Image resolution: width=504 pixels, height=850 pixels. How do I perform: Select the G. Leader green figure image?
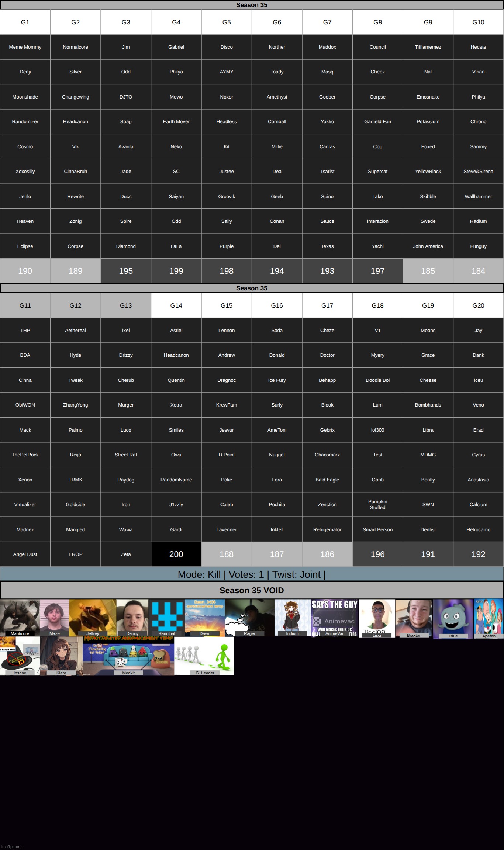(204, 656)
